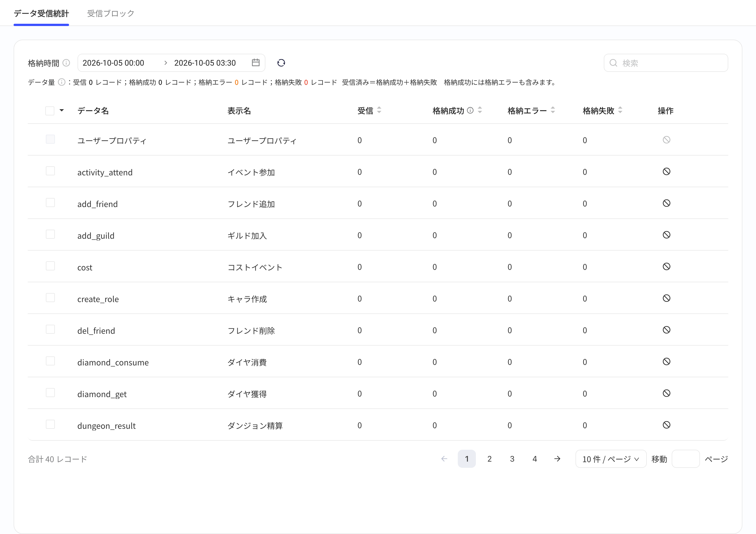The image size is (756, 534).
Task: Check the activity_attend row checkbox
Action: click(x=50, y=171)
